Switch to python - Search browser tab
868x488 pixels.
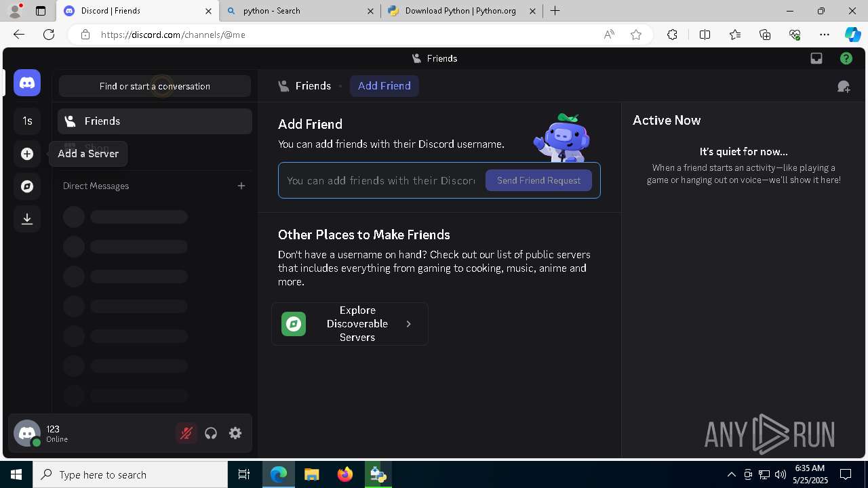pos(299,11)
